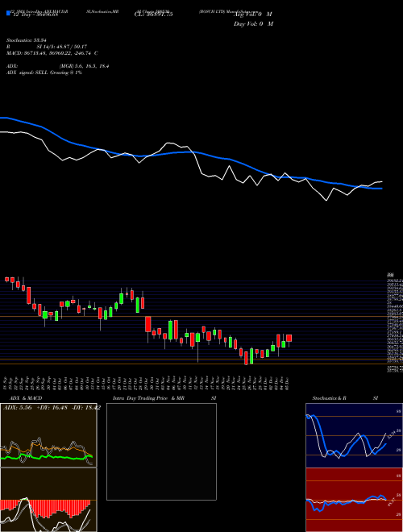Click the price scale labels beside the candlesticks

(x=395, y=322)
